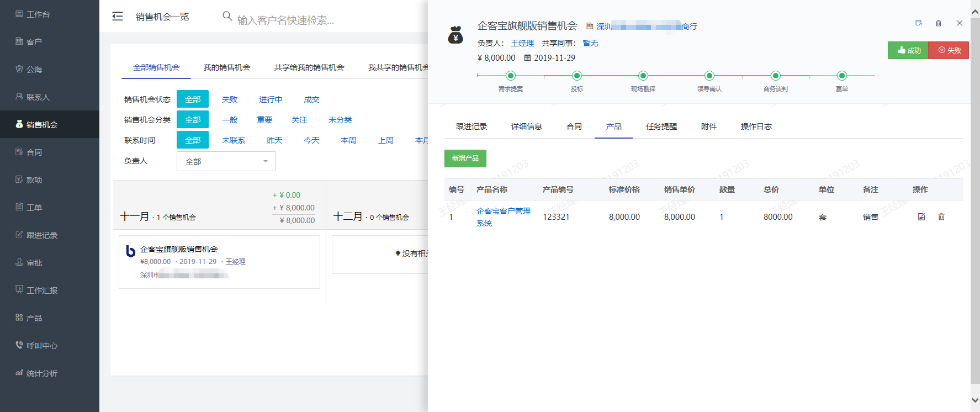Click the 暂无 shared colleague link
Screen dimensions: 980x412
pos(590,43)
